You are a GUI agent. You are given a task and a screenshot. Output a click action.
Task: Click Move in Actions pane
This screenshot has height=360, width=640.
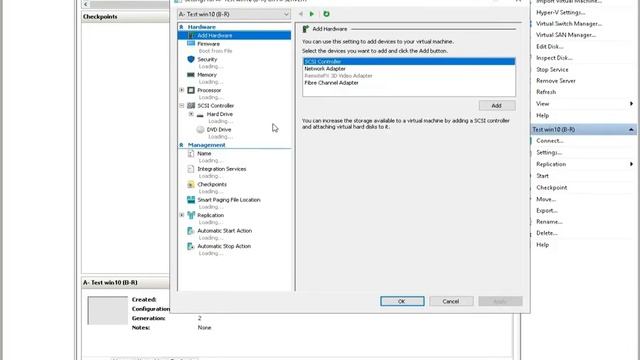click(546, 199)
